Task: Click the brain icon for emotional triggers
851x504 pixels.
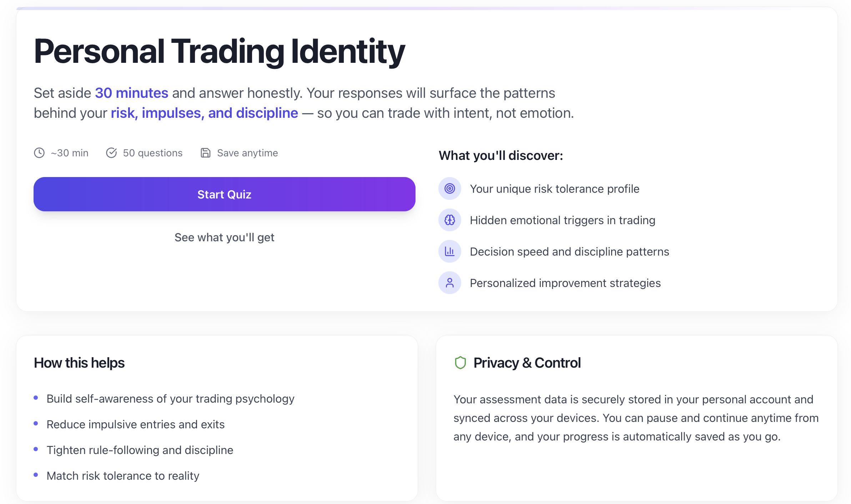Action: pyautogui.click(x=449, y=220)
